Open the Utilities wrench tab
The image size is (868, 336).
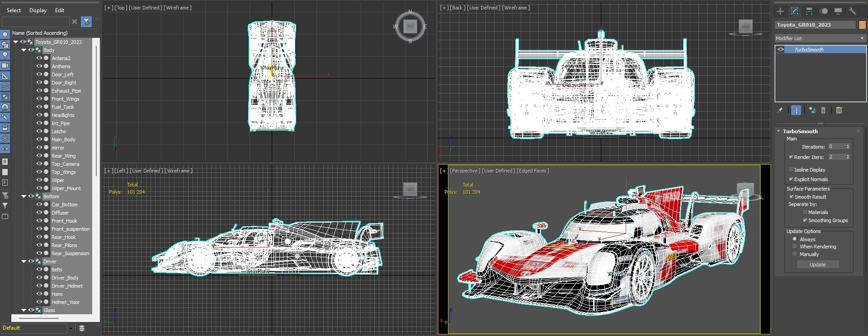pos(853,11)
